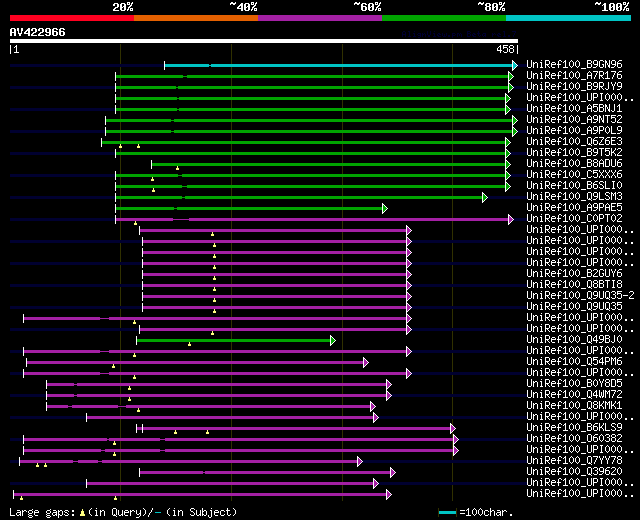Click the =100char. scale label
The image size is (640, 520).
pyautogui.click(x=486, y=513)
